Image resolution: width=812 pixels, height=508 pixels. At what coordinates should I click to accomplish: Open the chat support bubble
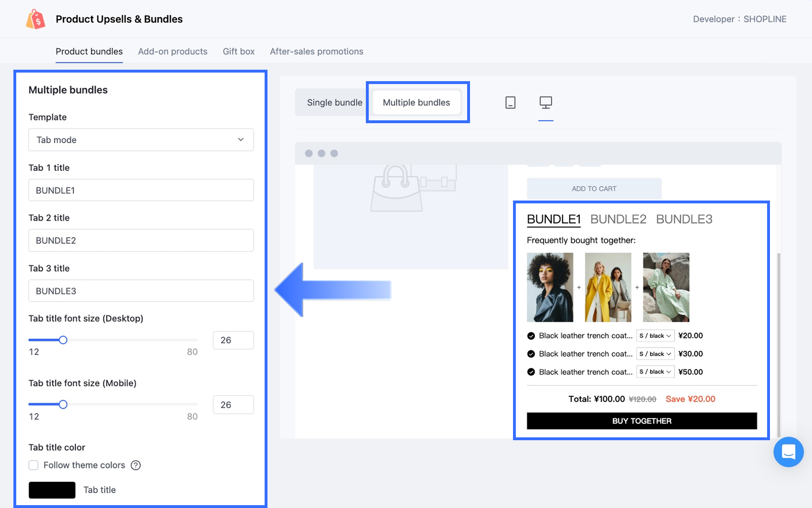click(x=788, y=452)
